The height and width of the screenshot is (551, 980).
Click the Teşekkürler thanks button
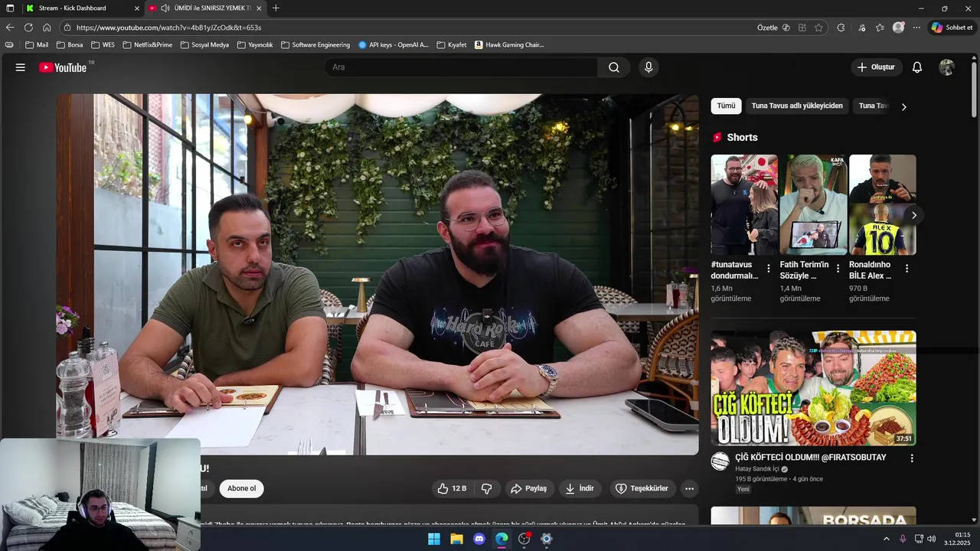click(642, 488)
